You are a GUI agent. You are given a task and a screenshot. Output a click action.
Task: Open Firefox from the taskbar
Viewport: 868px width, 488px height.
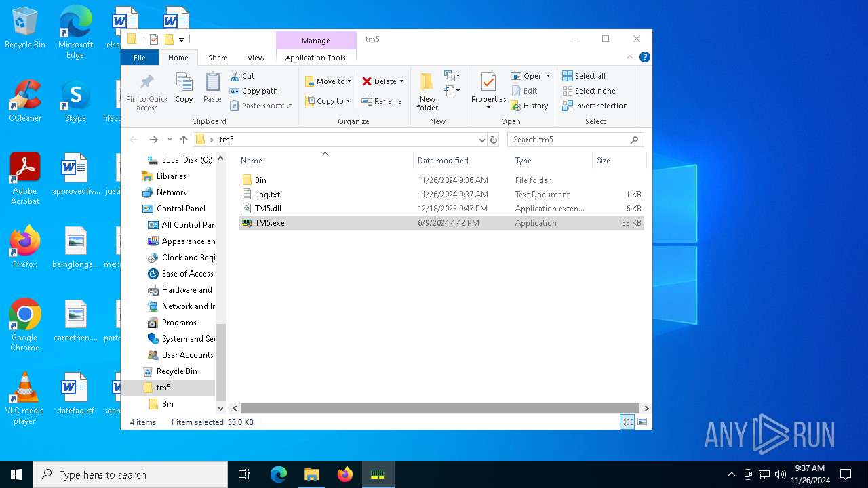tap(345, 474)
